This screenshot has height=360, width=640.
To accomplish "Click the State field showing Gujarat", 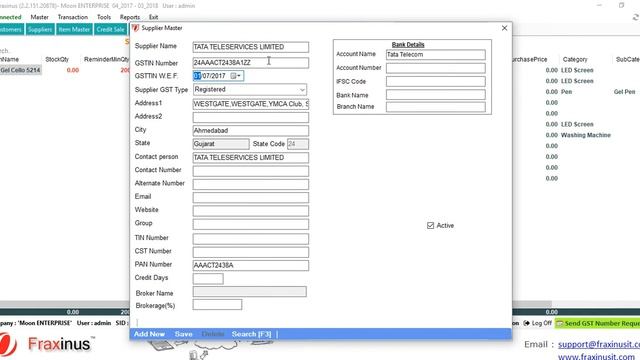I will click(x=221, y=144).
